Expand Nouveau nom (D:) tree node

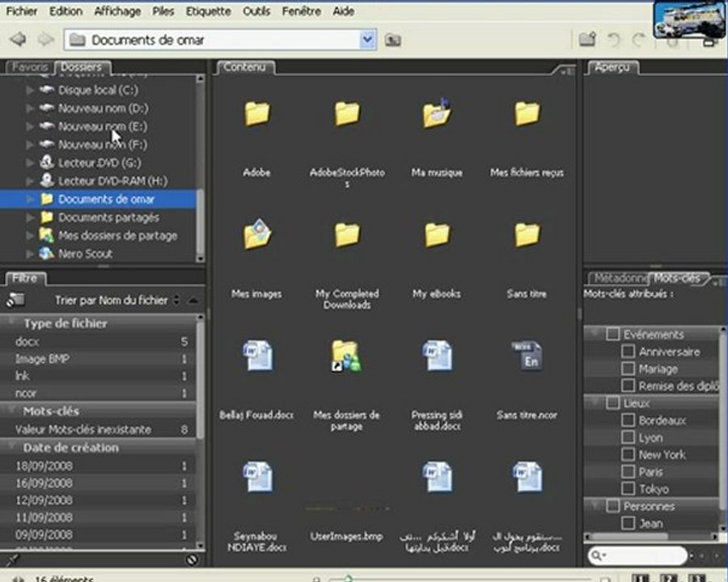tap(30, 108)
